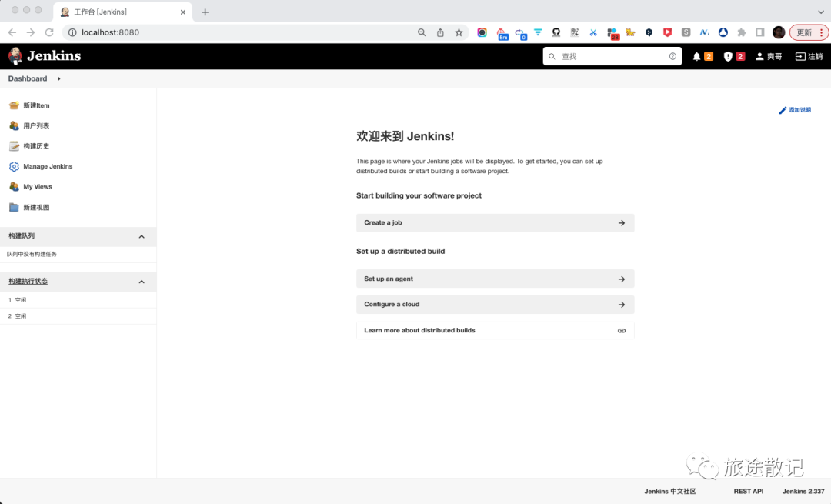Click the 新建视图 sidebar entry
The width and height of the screenshot is (831, 504).
click(37, 207)
